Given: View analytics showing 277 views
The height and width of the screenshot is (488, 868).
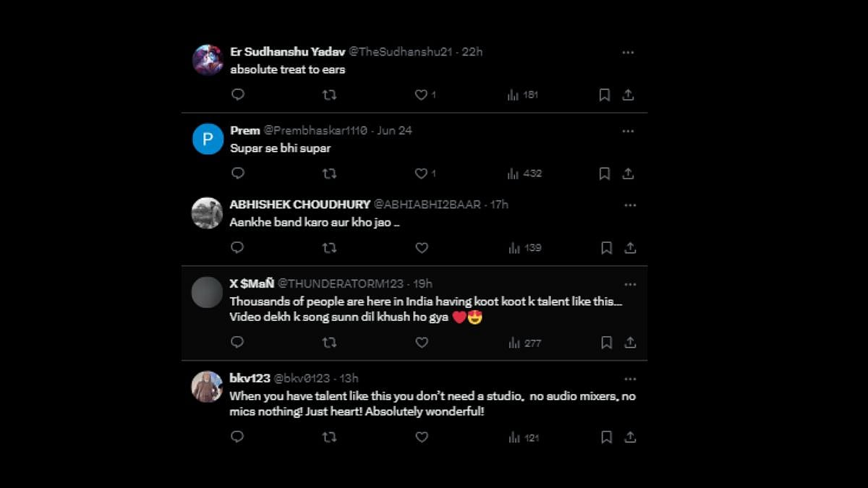Looking at the screenshot, I should 524,343.
